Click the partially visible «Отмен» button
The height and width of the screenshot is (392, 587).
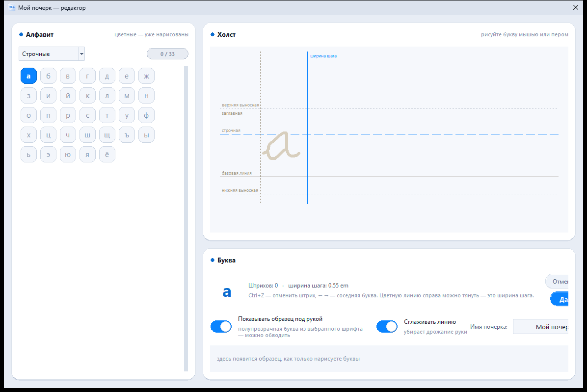[557, 281]
